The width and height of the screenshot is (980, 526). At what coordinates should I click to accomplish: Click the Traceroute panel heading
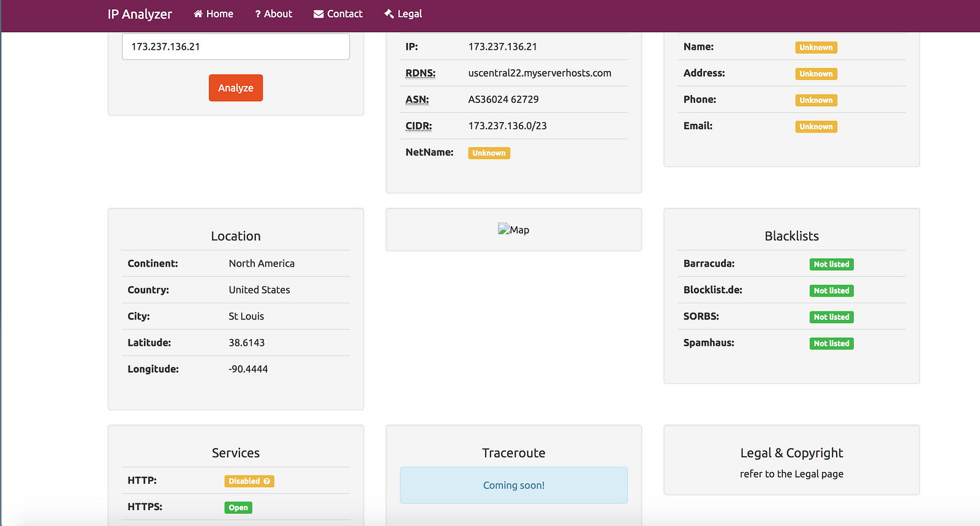click(514, 453)
